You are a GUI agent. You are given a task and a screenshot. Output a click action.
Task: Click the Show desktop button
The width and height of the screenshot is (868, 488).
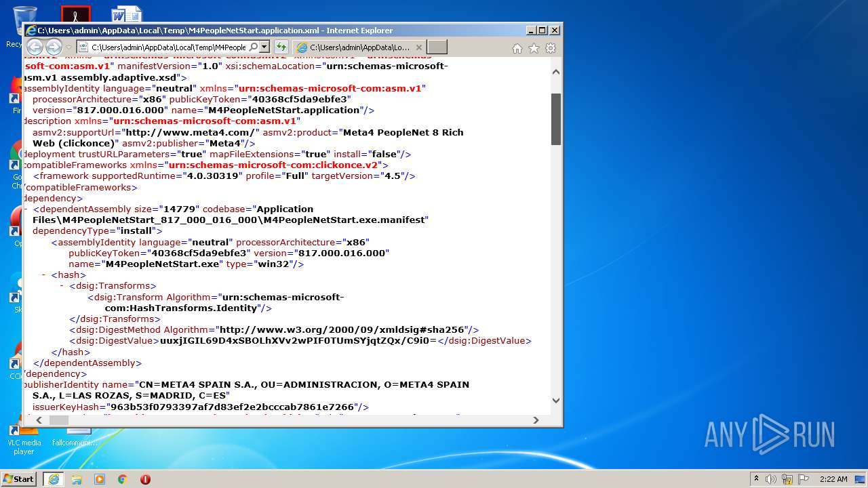click(x=861, y=479)
